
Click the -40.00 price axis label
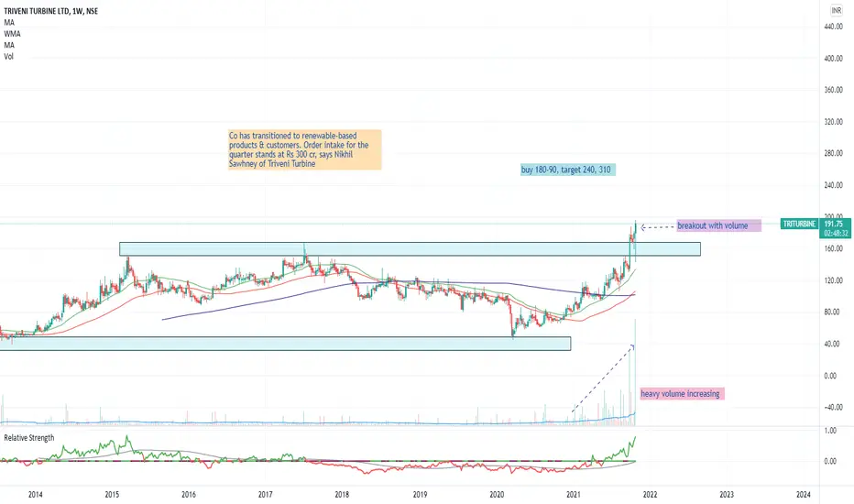click(833, 407)
